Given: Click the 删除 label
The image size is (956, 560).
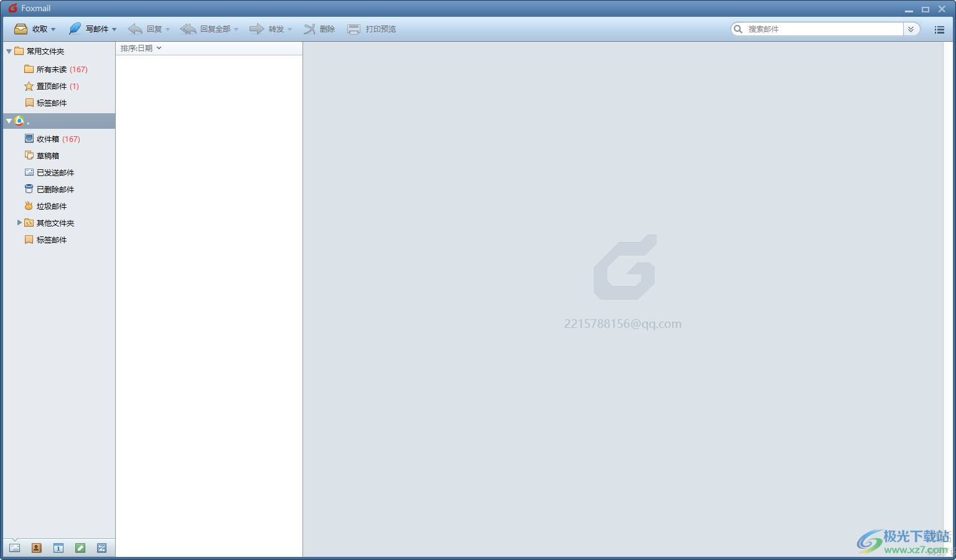Looking at the screenshot, I should [x=327, y=29].
